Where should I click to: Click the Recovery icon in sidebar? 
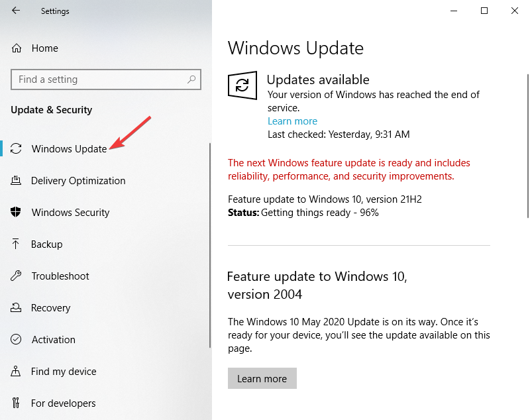16,308
